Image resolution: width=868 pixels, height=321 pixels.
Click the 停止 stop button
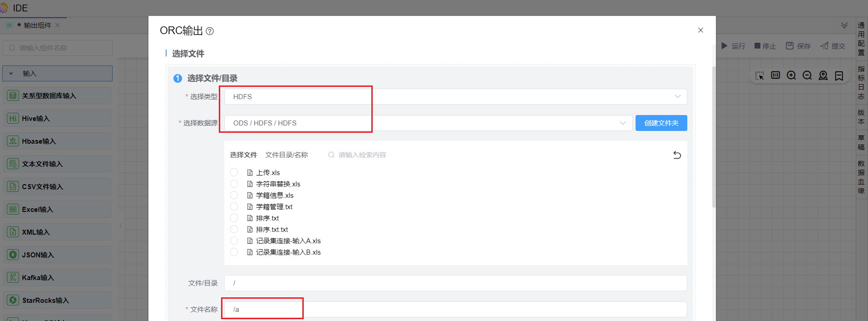click(x=765, y=46)
